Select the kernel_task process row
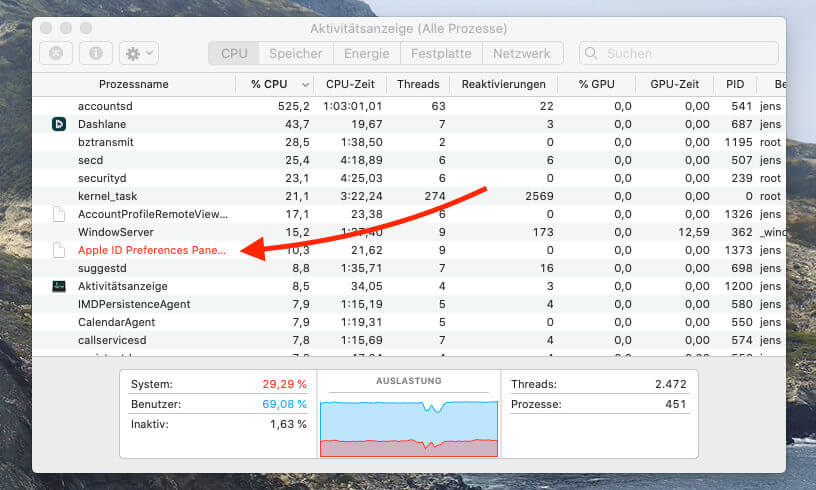The height and width of the screenshot is (490, 816). 409,196
